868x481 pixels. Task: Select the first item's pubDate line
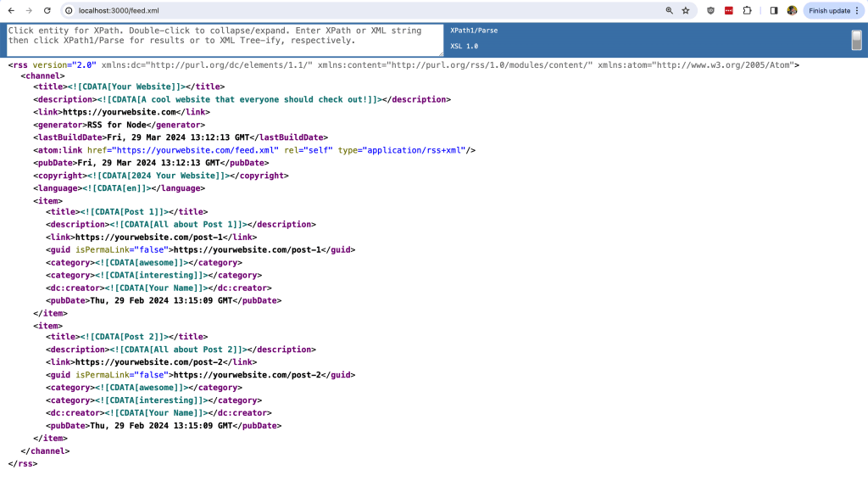pyautogui.click(x=164, y=300)
